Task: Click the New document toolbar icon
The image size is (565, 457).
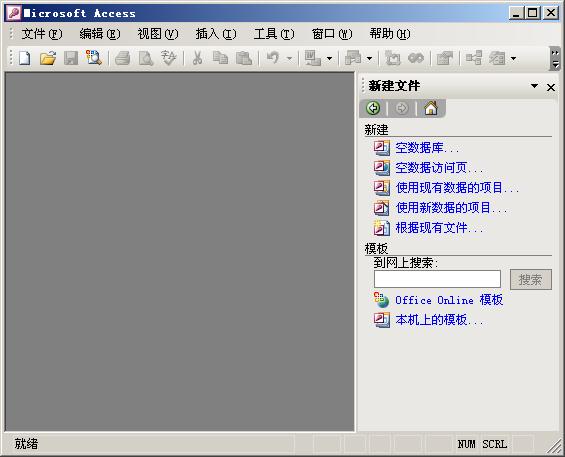Action: (25, 58)
